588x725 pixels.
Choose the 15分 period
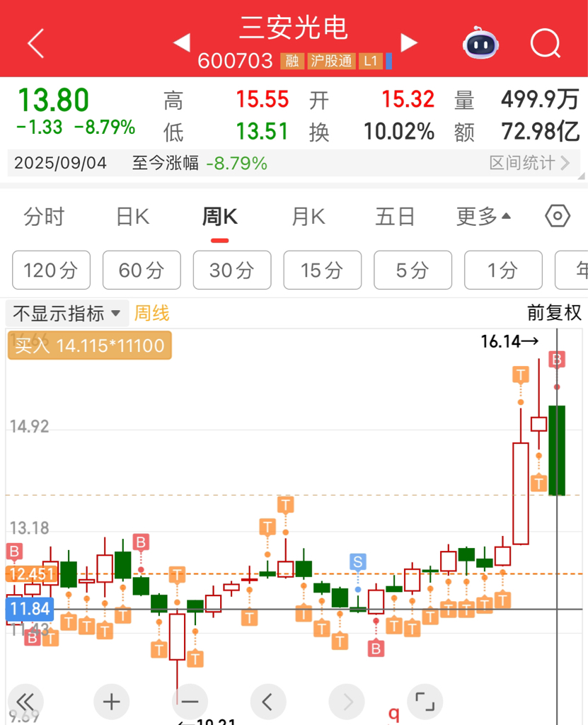[x=322, y=270]
